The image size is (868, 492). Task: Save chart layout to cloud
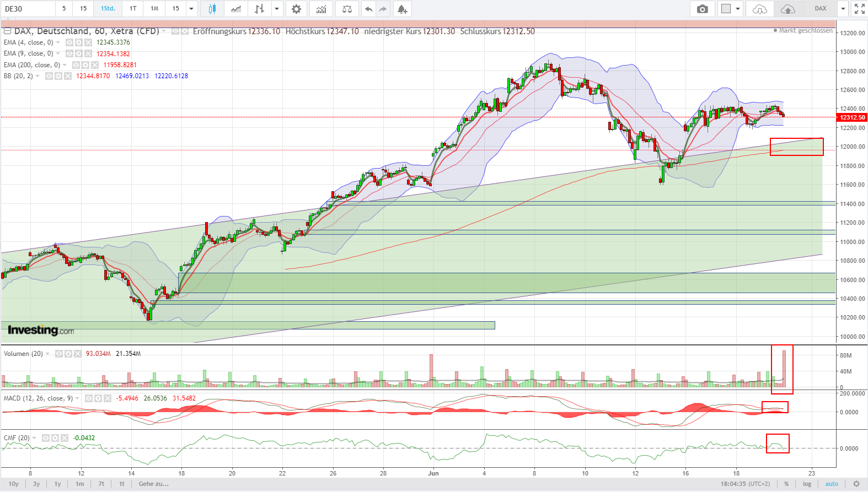pyautogui.click(x=788, y=9)
